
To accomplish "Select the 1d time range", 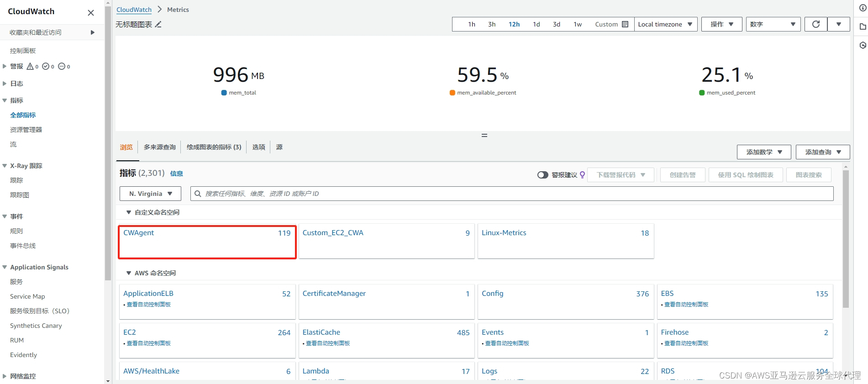I will (537, 24).
